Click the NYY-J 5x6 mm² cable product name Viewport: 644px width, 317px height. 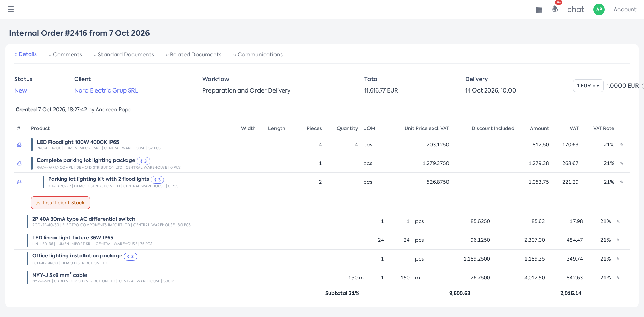point(60,275)
